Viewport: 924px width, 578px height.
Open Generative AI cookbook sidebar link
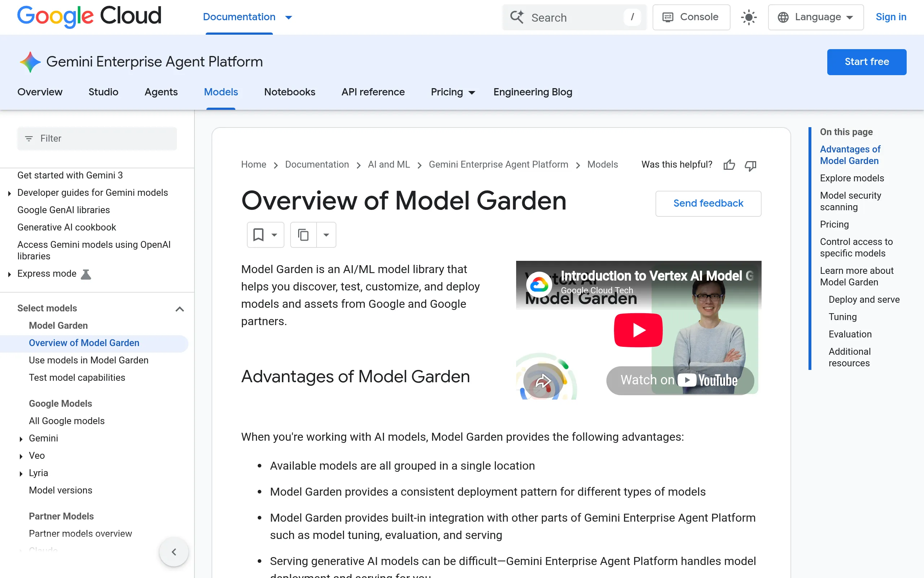(x=66, y=227)
